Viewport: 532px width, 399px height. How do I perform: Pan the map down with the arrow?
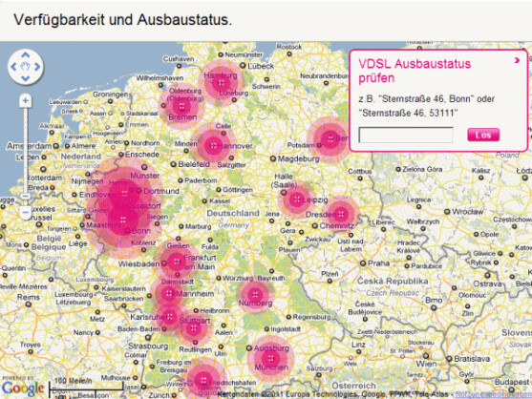coord(26,78)
